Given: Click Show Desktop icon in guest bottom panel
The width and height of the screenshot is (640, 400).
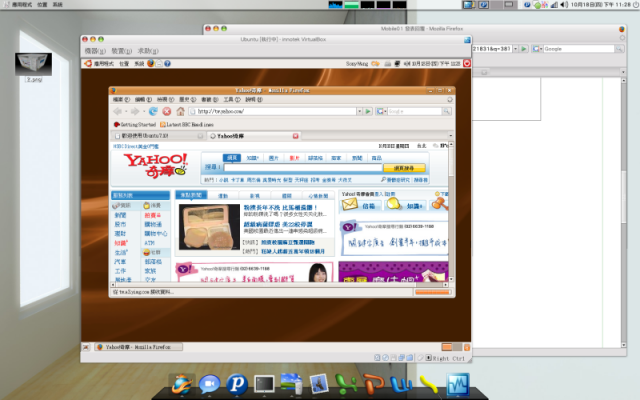Looking at the screenshot, I should (86, 347).
